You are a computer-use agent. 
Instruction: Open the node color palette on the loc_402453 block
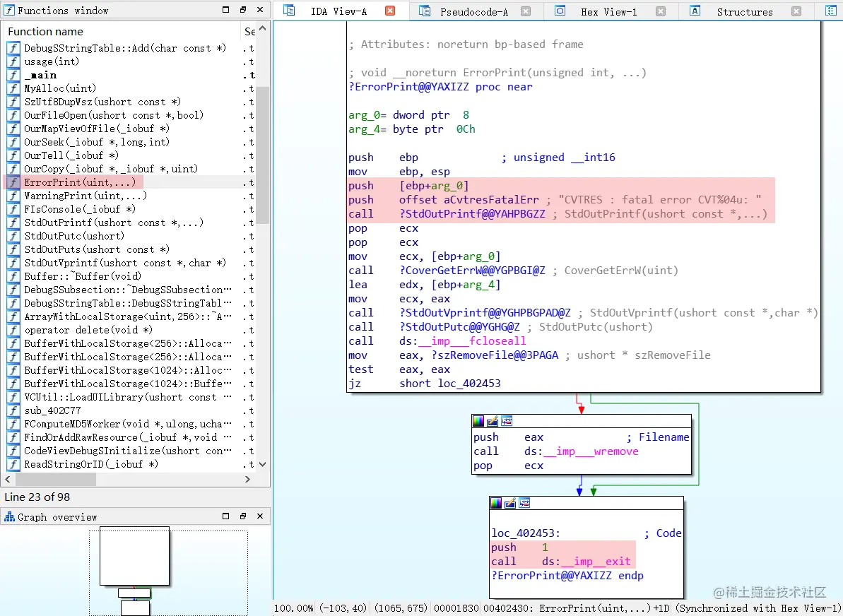point(496,503)
